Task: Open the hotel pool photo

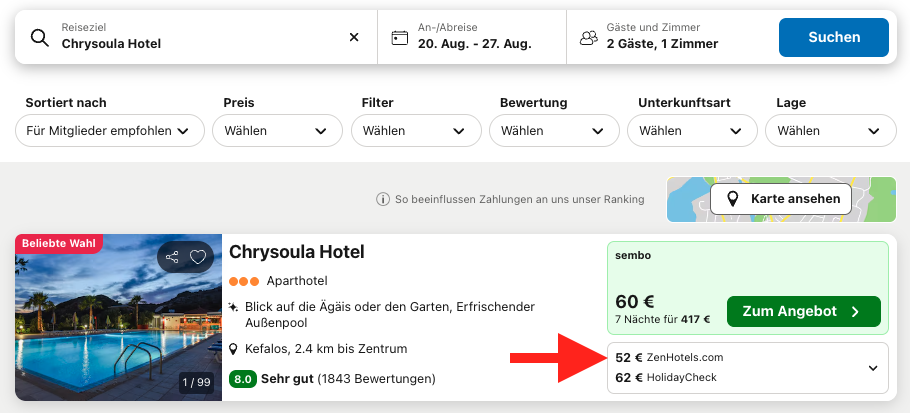Action: click(x=118, y=317)
